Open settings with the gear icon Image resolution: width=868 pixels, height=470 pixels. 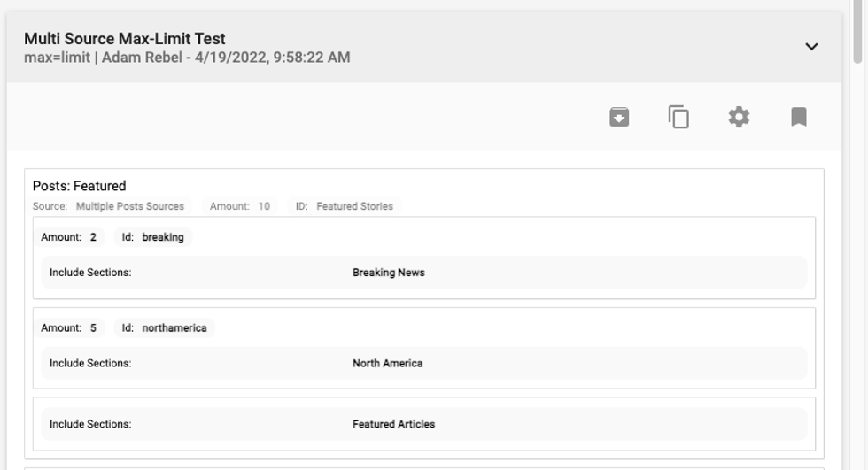[x=739, y=117]
